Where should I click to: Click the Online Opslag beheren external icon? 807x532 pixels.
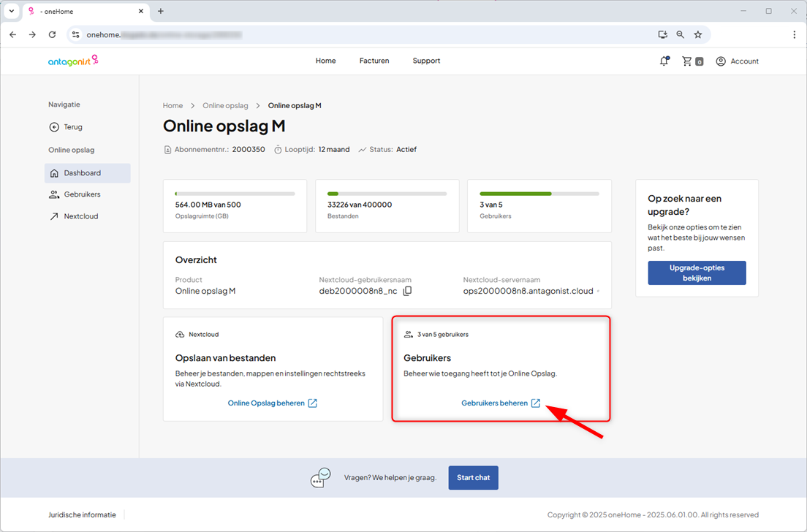coord(312,403)
